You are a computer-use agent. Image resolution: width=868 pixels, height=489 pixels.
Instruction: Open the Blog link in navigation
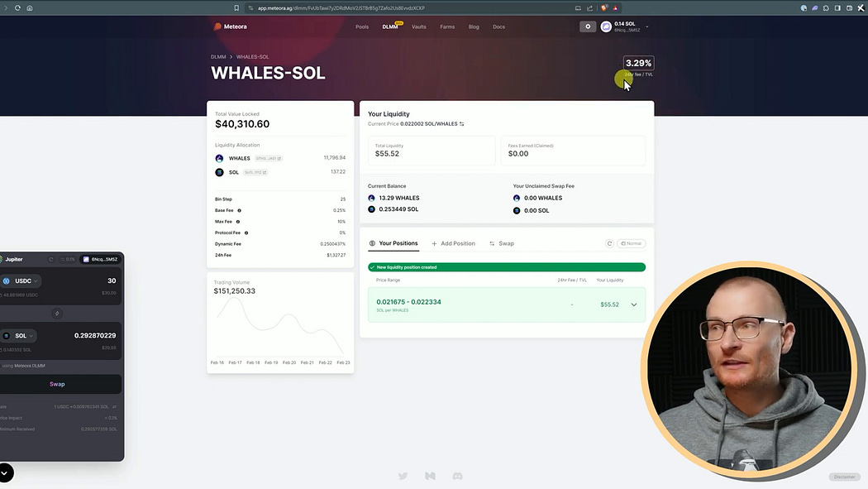(x=474, y=26)
